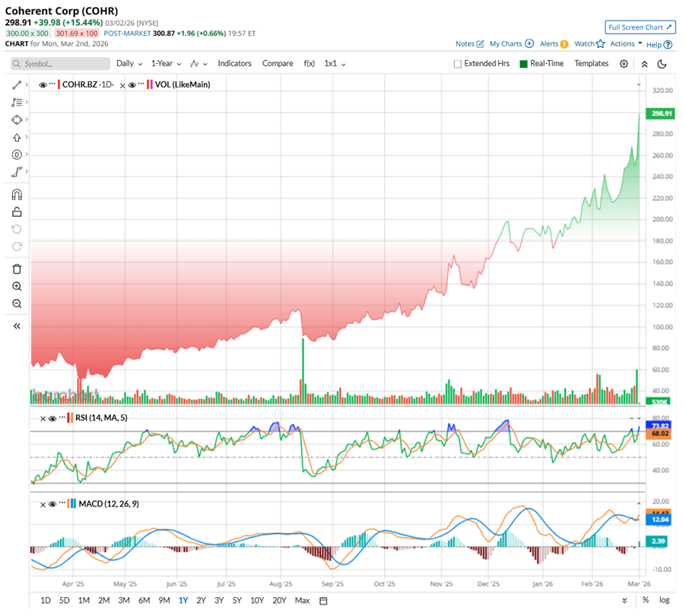
Task: Expand the bottom double-down chevron
Action: click(624, 601)
